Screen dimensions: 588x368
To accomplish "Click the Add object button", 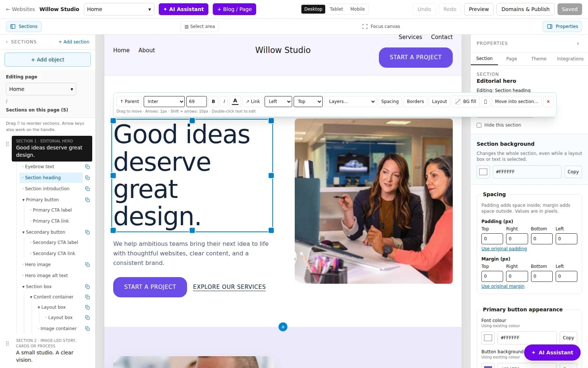I will (x=48, y=60).
